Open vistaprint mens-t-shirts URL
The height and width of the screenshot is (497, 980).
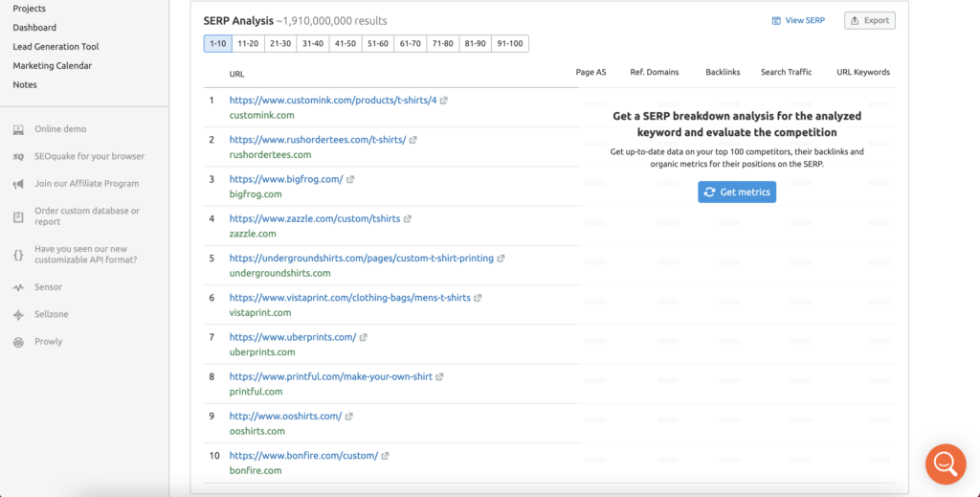pos(350,298)
